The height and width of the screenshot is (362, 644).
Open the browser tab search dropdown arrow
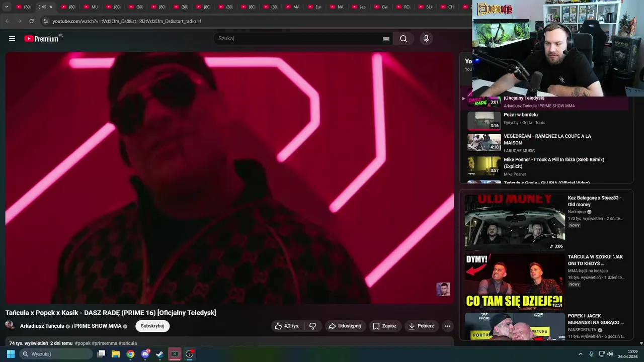coord(7,7)
